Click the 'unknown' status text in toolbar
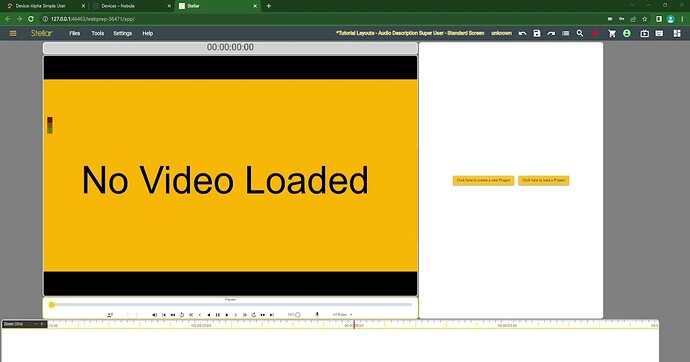 (502, 33)
